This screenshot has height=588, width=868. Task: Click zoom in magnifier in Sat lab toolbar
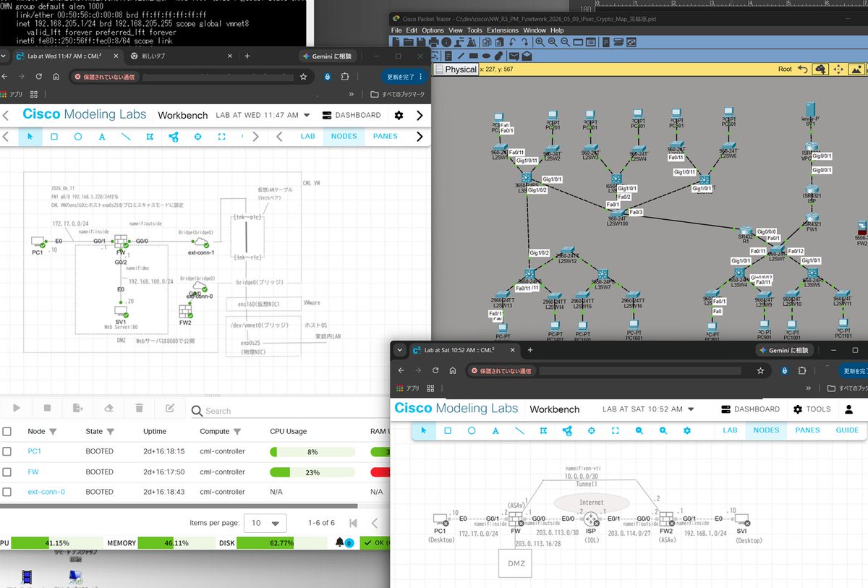(x=663, y=430)
